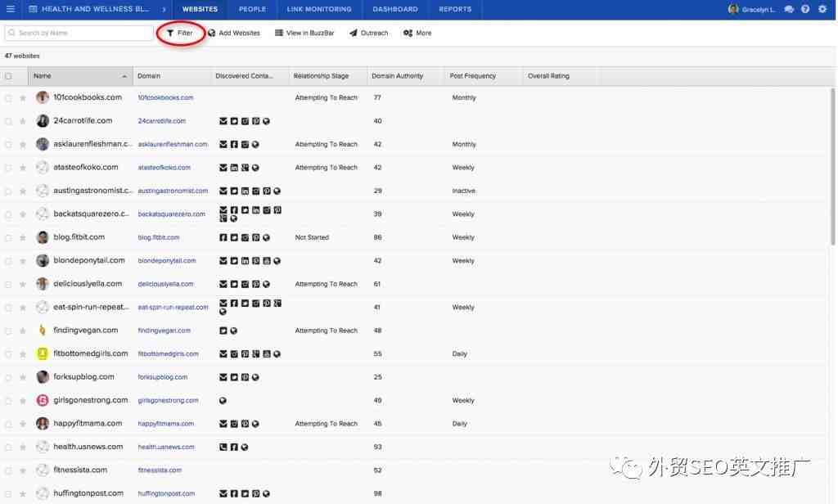The width and height of the screenshot is (838, 504).
Task: Click the phone icon for health.usnews.com
Action: (x=223, y=447)
